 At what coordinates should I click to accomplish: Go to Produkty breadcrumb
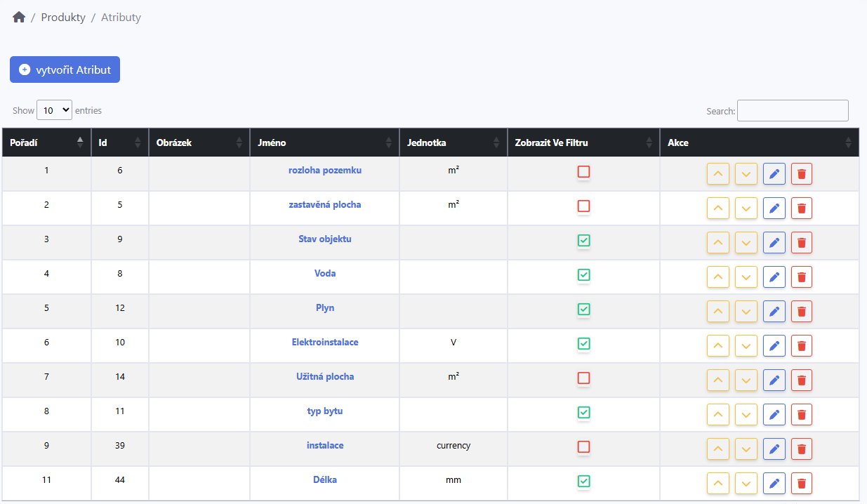click(63, 18)
